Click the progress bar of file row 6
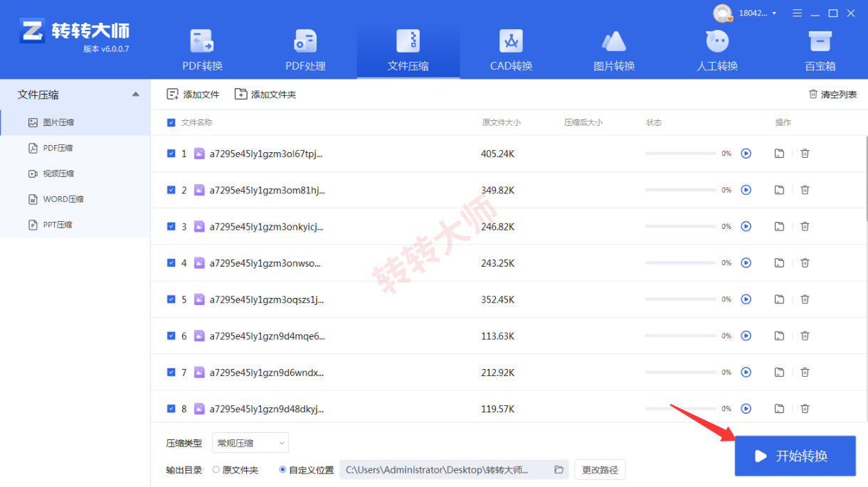The height and width of the screenshot is (487, 868). pyautogui.click(x=680, y=336)
